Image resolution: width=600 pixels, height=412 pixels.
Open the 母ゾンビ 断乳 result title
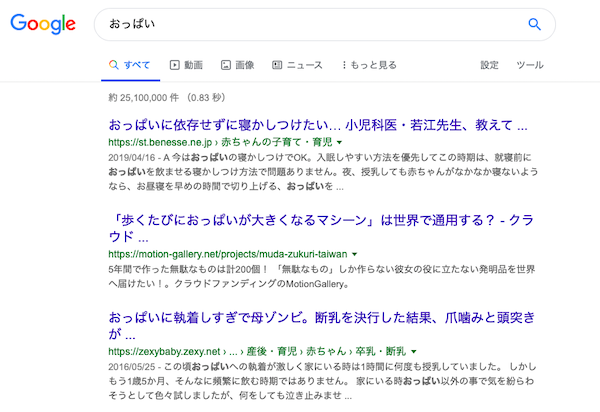click(322, 326)
